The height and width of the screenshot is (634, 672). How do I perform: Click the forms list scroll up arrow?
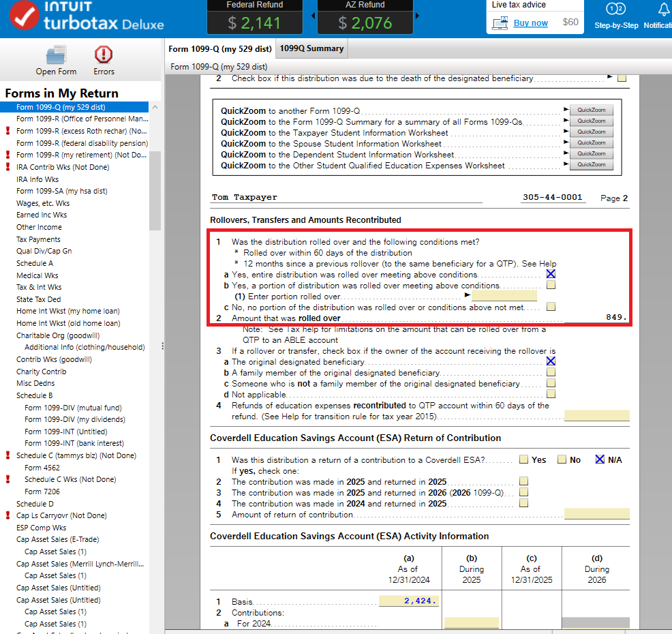click(x=155, y=108)
